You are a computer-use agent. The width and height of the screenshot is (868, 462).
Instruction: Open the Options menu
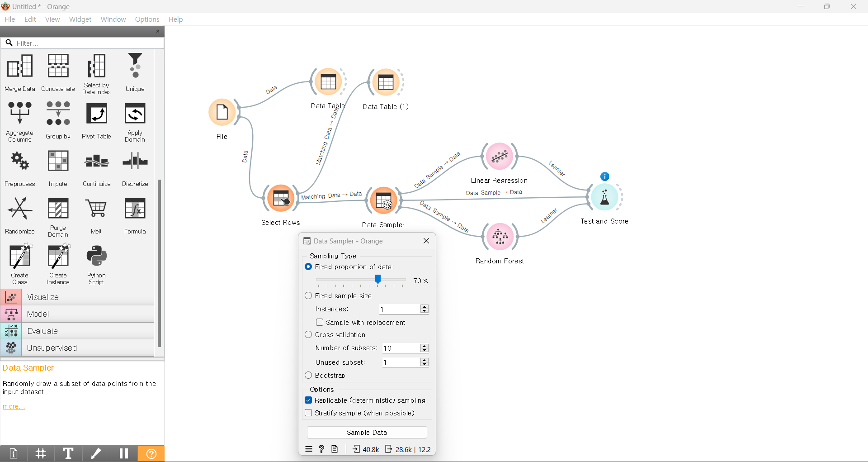pos(147,19)
